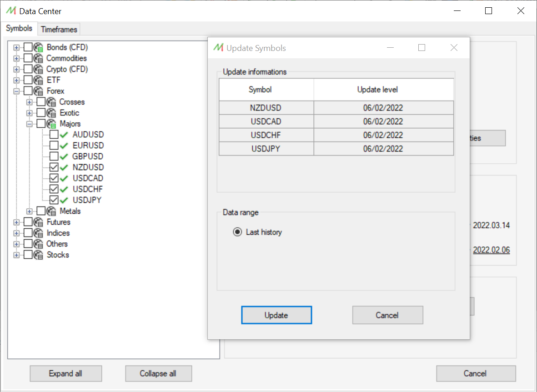Expand the Bonds (CFD) tree node
The image size is (537, 392).
pyautogui.click(x=16, y=48)
